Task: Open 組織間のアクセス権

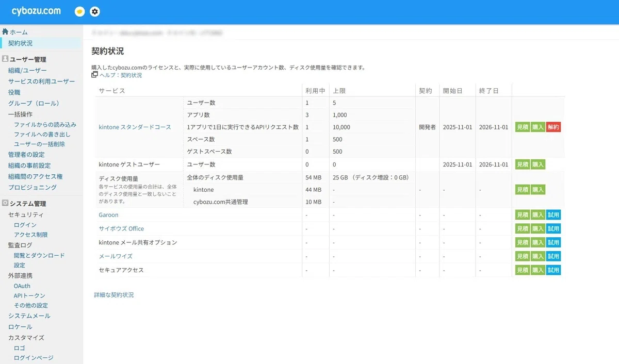Action: [x=35, y=176]
